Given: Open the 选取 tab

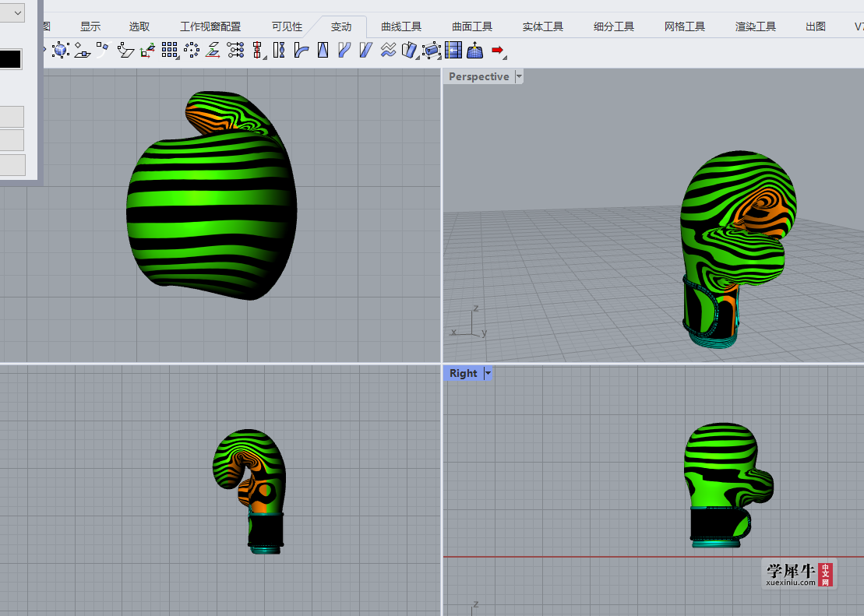Looking at the screenshot, I should click(x=139, y=26).
